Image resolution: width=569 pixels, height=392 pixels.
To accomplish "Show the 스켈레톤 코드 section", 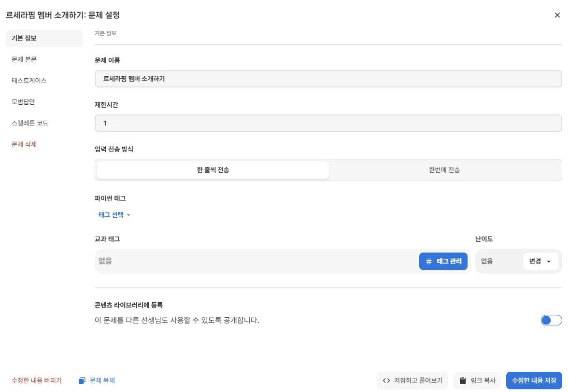I will coord(30,123).
